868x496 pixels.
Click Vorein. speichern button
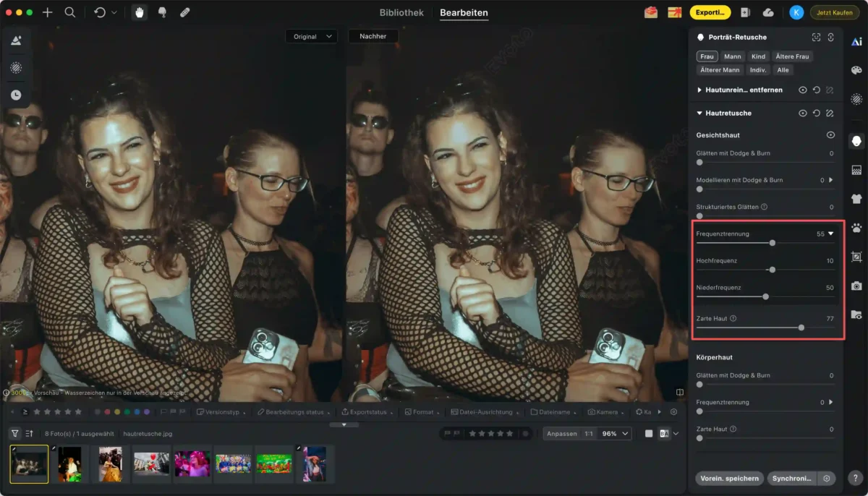729,478
